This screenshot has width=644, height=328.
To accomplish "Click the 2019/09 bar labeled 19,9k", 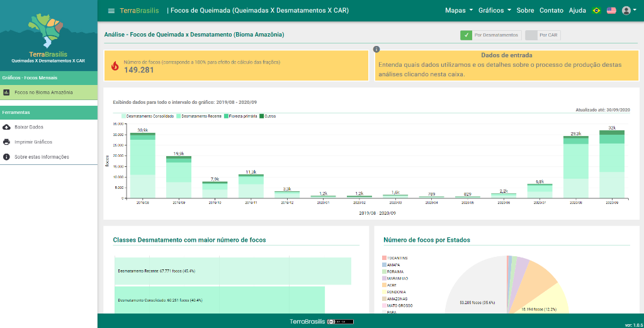I will (x=179, y=177).
